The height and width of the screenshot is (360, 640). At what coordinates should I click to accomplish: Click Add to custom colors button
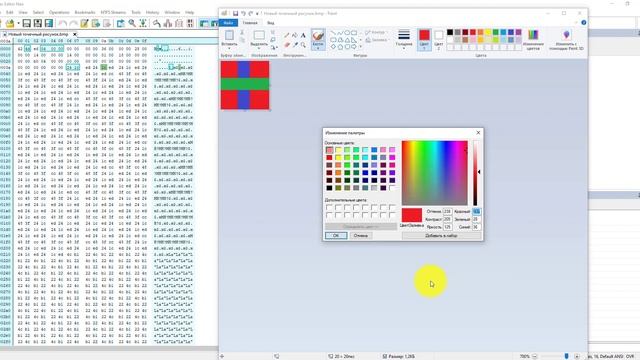pyautogui.click(x=441, y=236)
